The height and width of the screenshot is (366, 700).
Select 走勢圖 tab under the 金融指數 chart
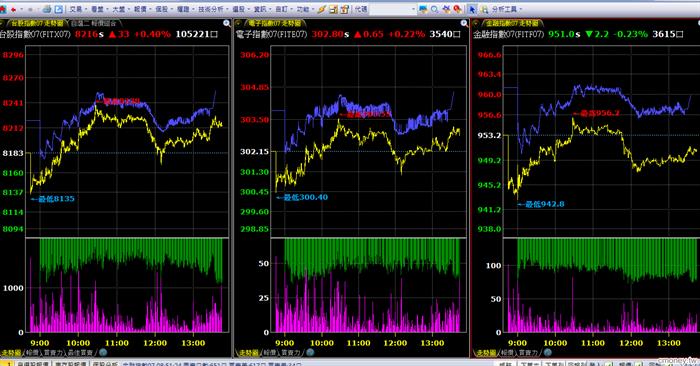(x=486, y=353)
